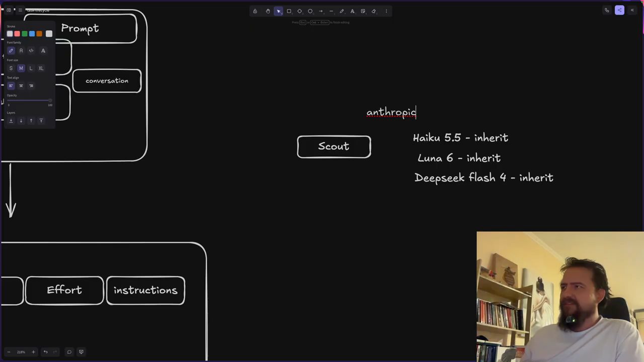The height and width of the screenshot is (362, 644).
Task: Select the Hand pan tool
Action: pos(268,11)
